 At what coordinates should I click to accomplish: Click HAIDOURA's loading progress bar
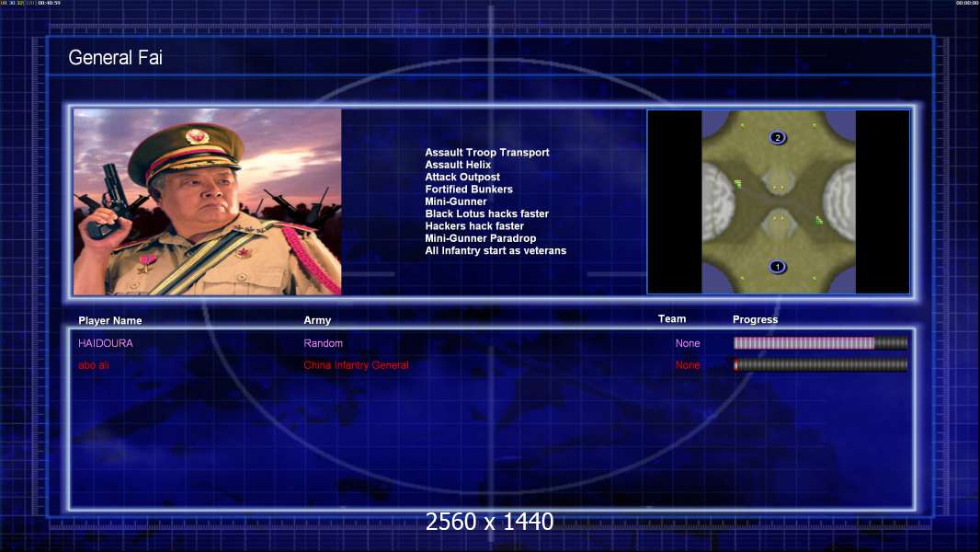pyautogui.click(x=821, y=342)
